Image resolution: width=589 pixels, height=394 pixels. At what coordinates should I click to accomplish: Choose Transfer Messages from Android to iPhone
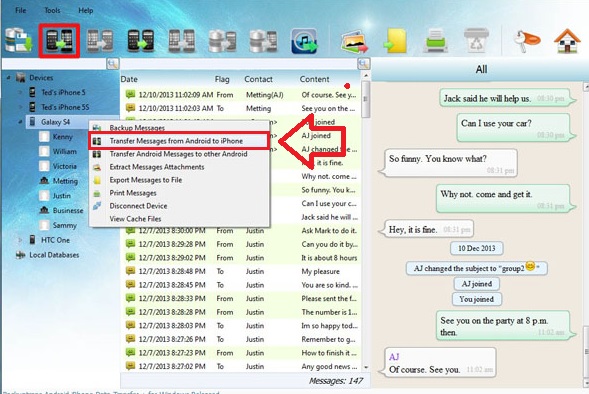point(179,141)
